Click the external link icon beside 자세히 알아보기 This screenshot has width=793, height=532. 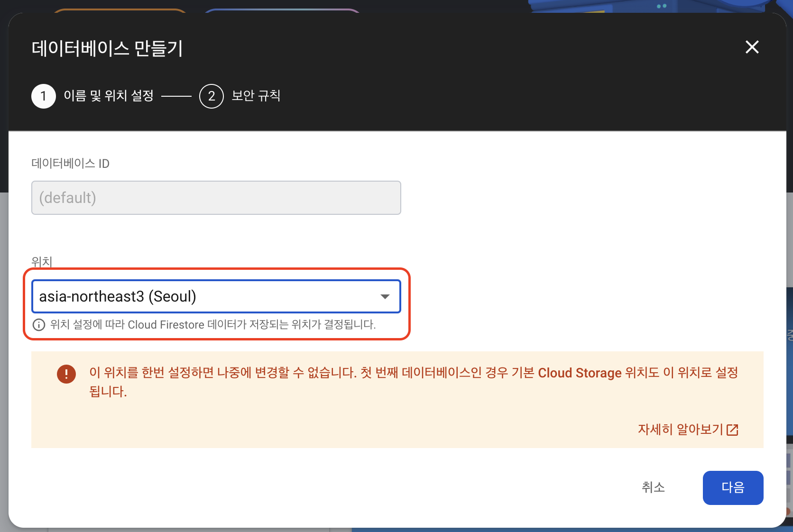733,430
